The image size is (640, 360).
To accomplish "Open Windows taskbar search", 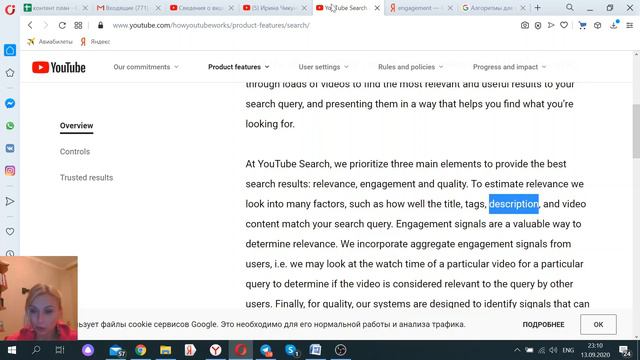I will (36, 350).
